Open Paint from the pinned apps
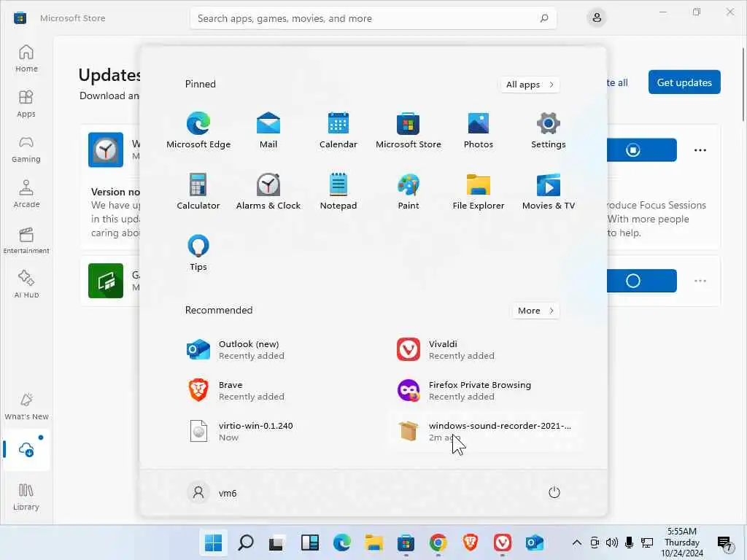The width and height of the screenshot is (747, 560). point(409,192)
